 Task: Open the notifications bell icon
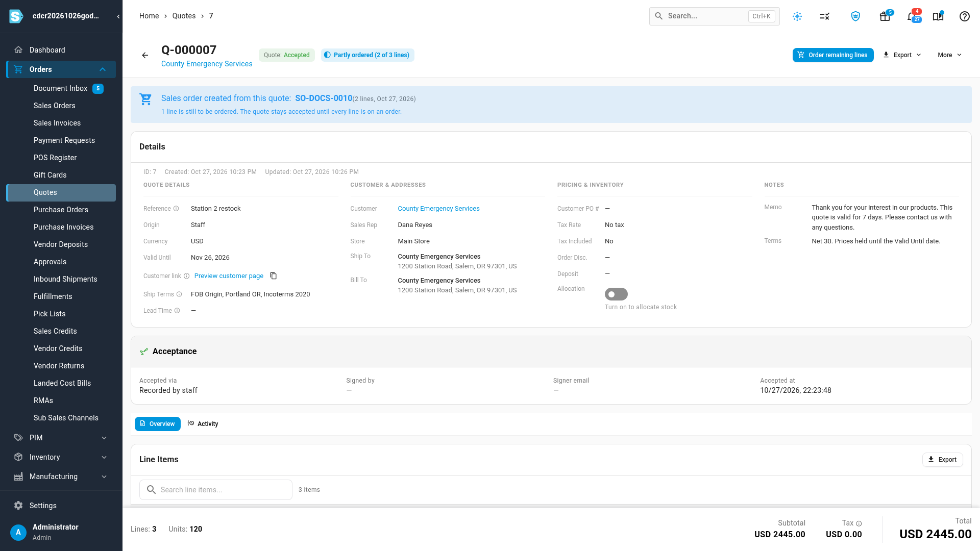(912, 16)
